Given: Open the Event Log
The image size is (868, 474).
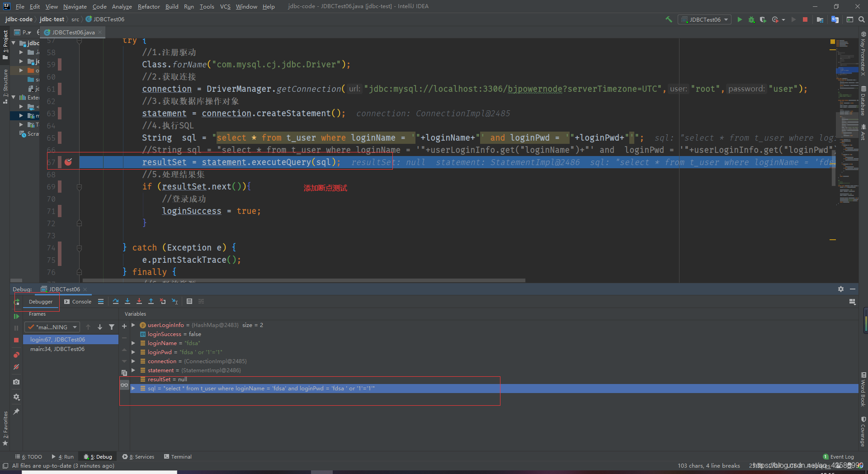Looking at the screenshot, I should point(839,457).
